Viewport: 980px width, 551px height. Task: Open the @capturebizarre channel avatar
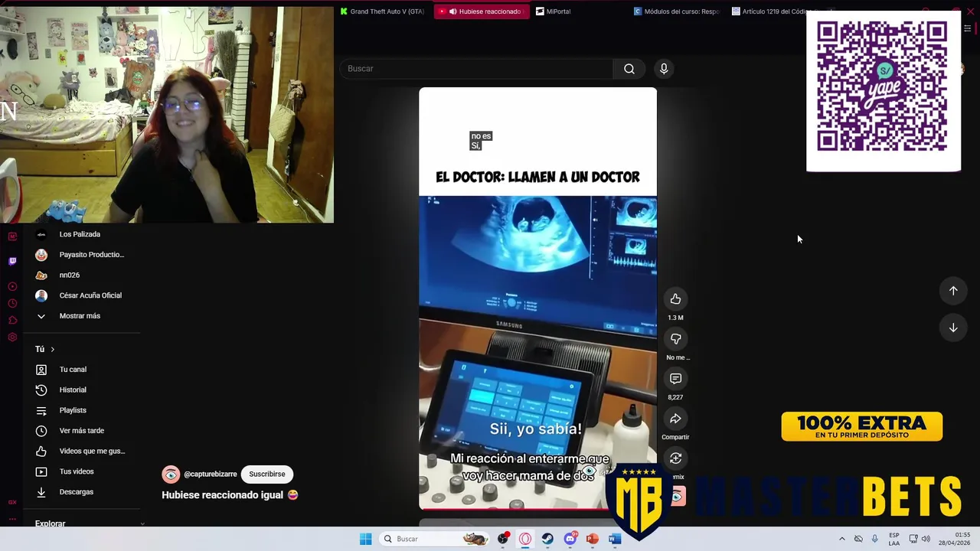pos(171,474)
